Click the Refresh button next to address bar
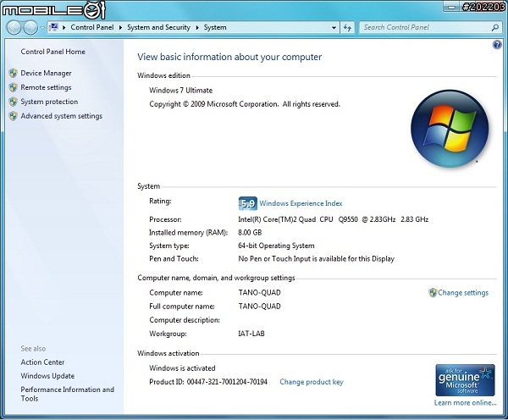Screen dimensions: 508x420 (347, 28)
